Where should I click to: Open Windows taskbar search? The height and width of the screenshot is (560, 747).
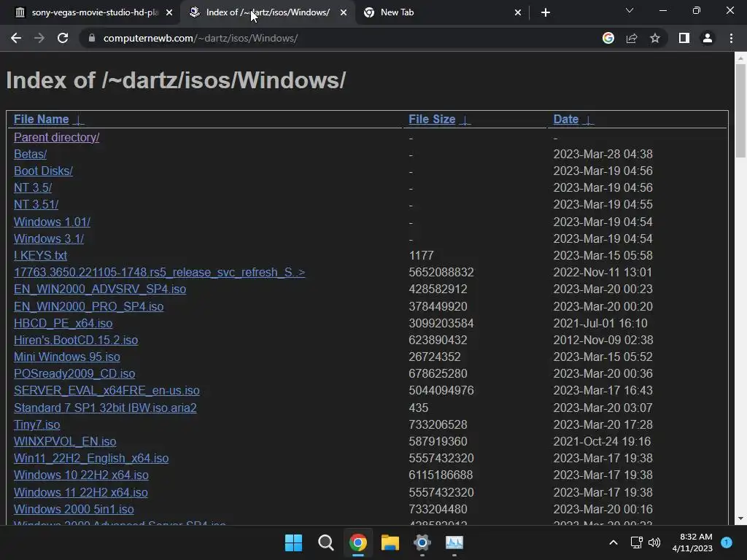tap(326, 542)
